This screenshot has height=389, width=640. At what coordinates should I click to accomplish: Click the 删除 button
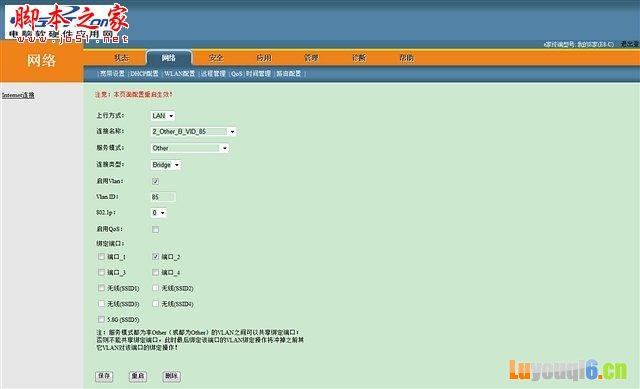click(x=171, y=376)
